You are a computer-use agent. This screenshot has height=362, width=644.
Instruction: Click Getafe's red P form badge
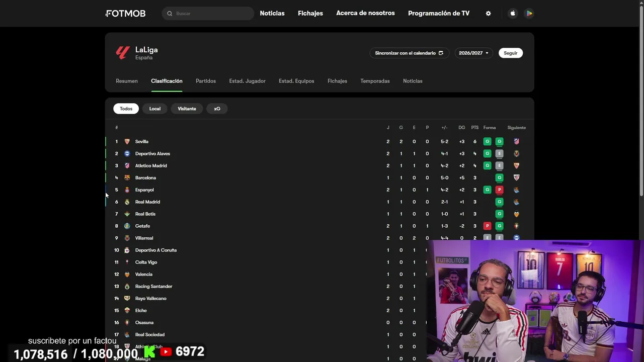[487, 226]
